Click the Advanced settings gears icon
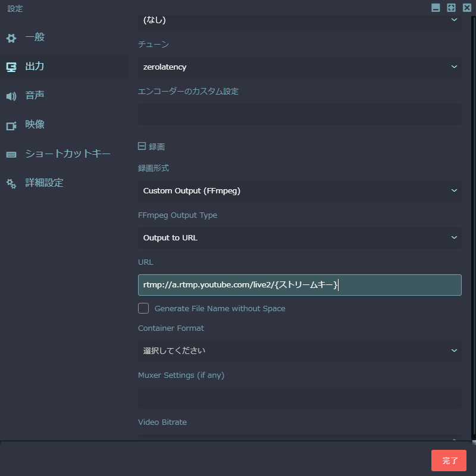 point(11,184)
